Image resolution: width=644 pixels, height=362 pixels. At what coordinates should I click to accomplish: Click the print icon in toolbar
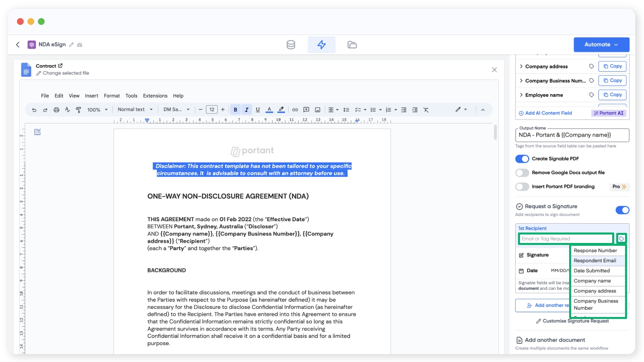pos(56,109)
